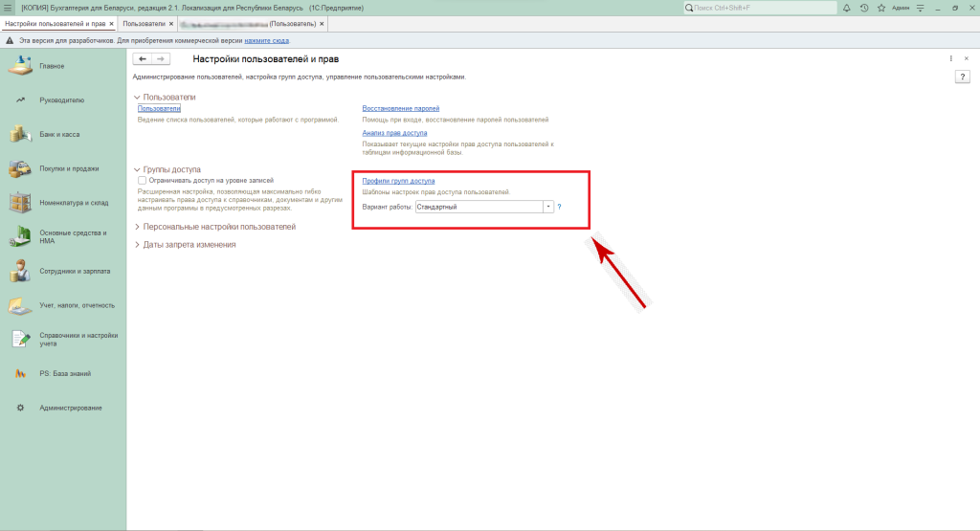Open the main hamburger menu
The image size is (980, 531).
coord(8,8)
